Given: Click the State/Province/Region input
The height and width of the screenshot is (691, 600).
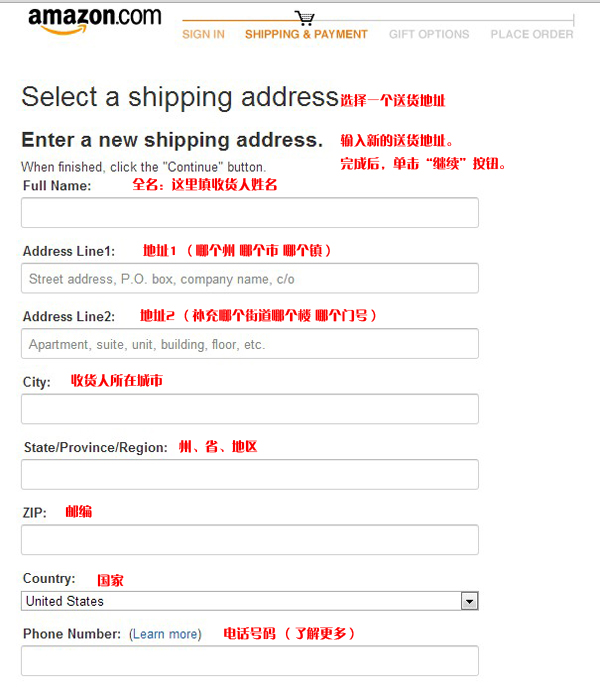Looking at the screenshot, I should click(x=249, y=474).
